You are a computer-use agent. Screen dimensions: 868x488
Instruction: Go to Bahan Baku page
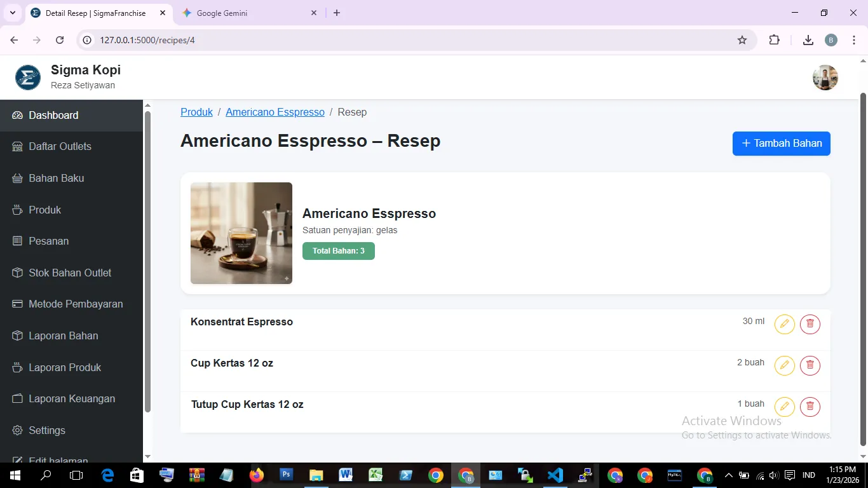(71, 179)
